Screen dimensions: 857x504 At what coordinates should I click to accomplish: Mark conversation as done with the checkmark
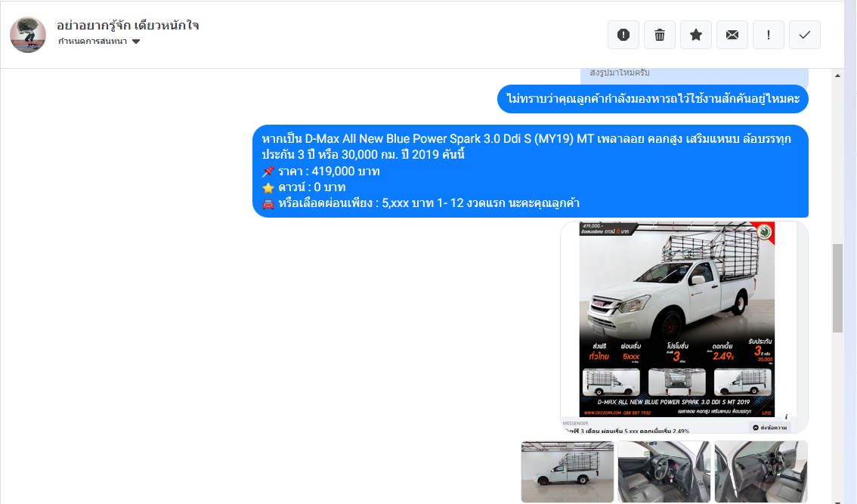(805, 35)
